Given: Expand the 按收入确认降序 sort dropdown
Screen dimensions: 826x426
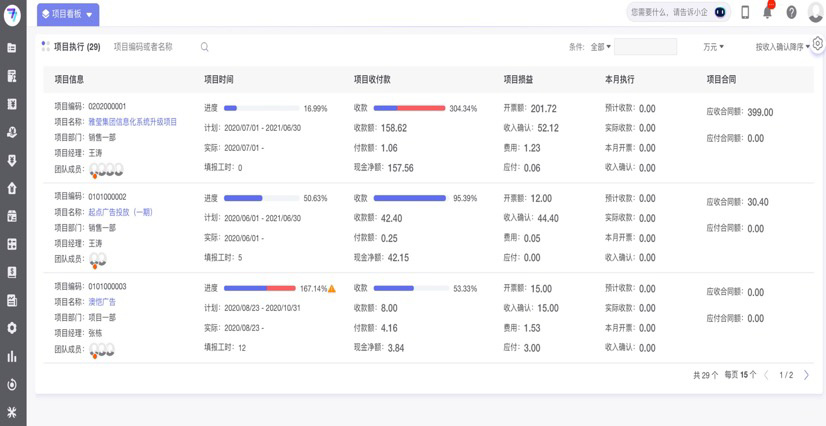Looking at the screenshot, I should coord(782,47).
